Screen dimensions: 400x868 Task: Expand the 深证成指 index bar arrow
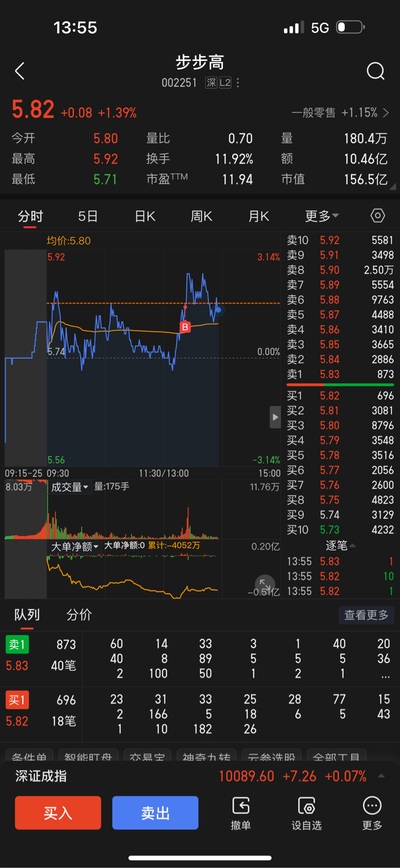(x=381, y=776)
